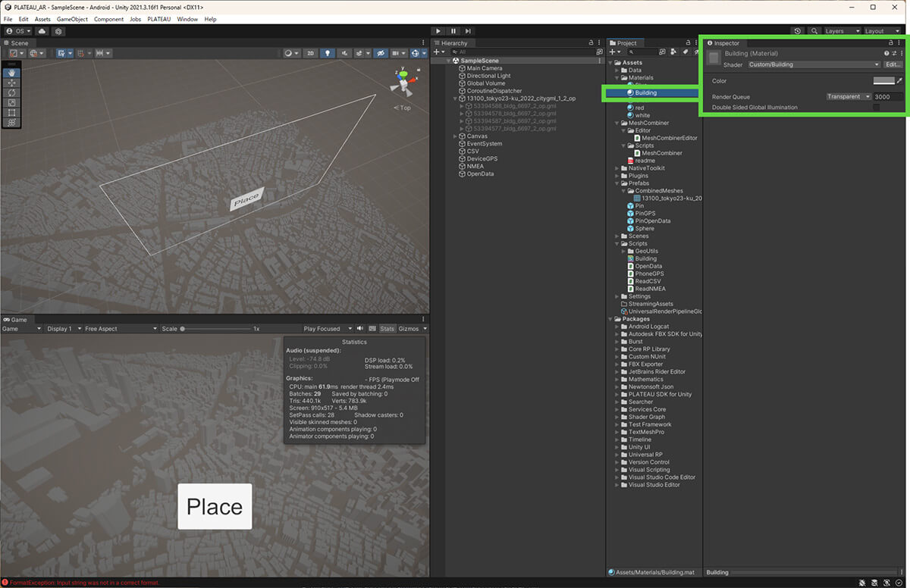Open the Scene tab options menu
Screen dimensions: 910x588
[x=423, y=43]
